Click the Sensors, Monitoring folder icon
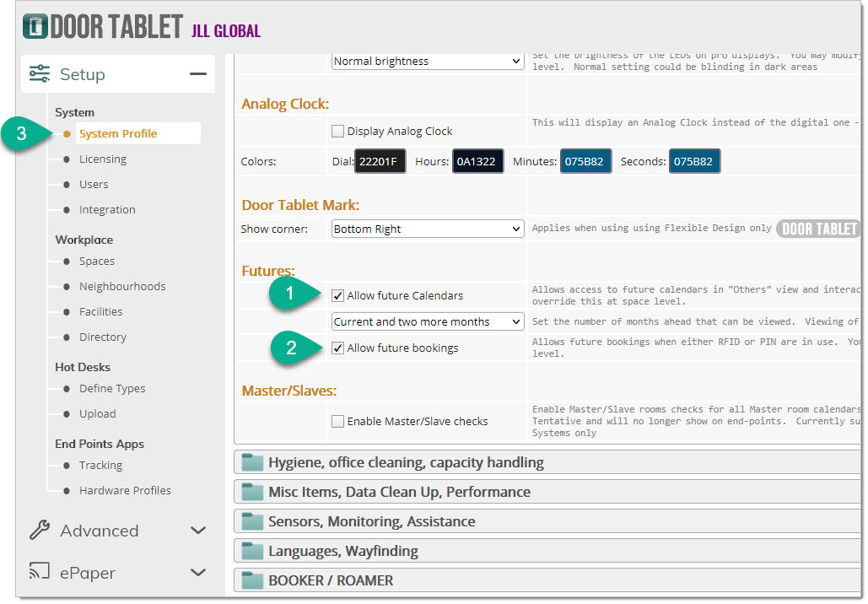 point(252,521)
